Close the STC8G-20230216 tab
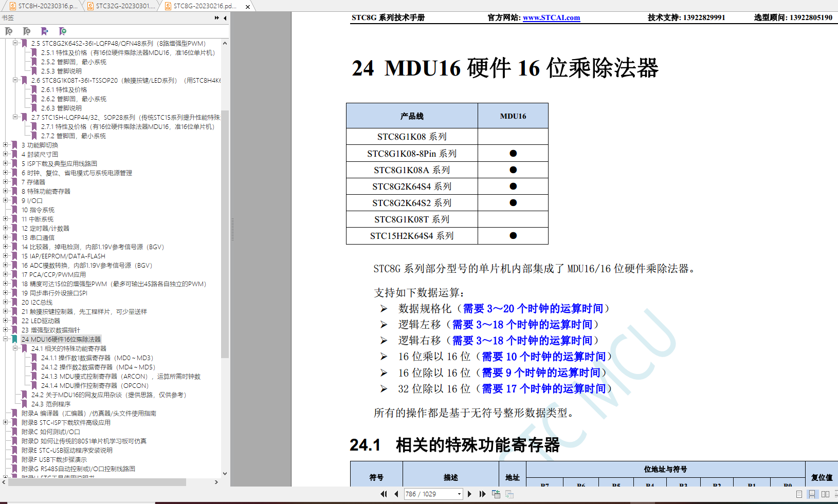Image resolution: width=838 pixels, height=504 pixels. [x=248, y=7]
